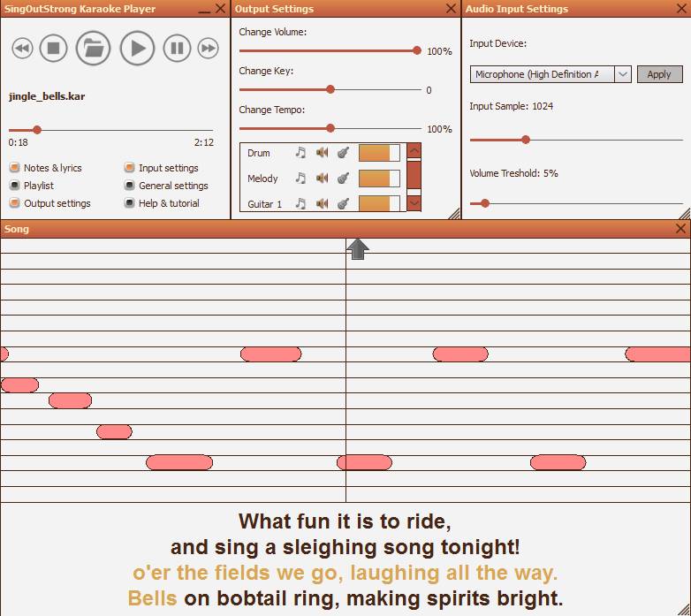Image resolution: width=691 pixels, height=616 pixels.
Task: Close the SingOutStrong Karaoke Player window
Action: point(220,8)
